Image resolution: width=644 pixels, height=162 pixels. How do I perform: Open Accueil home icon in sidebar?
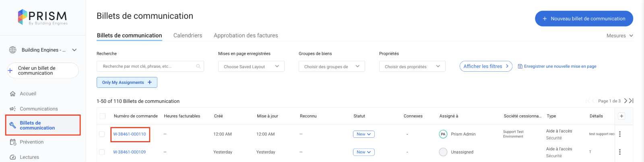[x=12, y=94]
